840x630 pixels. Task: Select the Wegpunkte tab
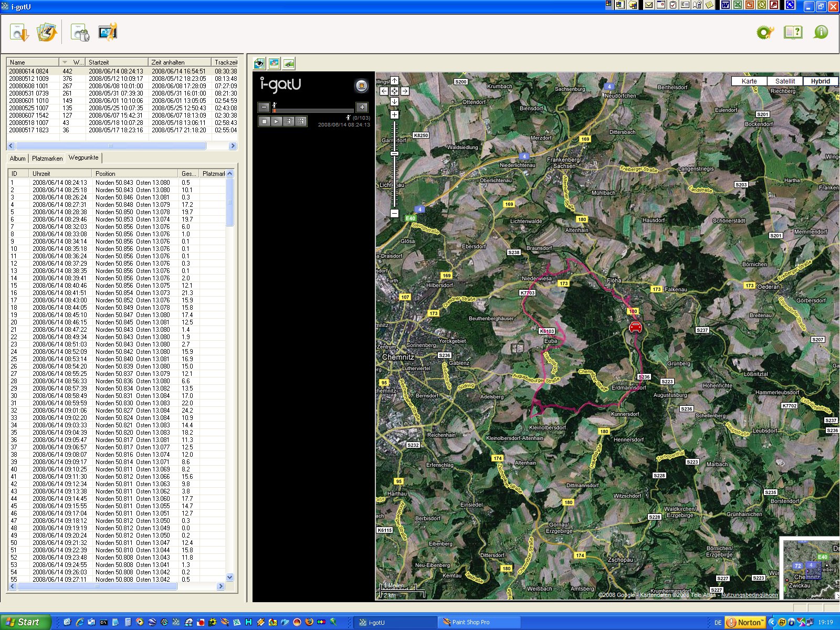pos(83,157)
